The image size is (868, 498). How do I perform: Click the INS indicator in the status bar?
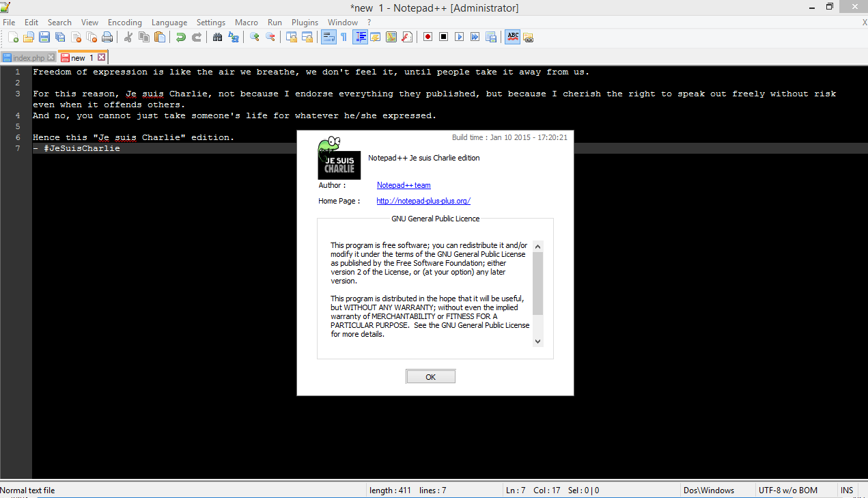[847, 490]
